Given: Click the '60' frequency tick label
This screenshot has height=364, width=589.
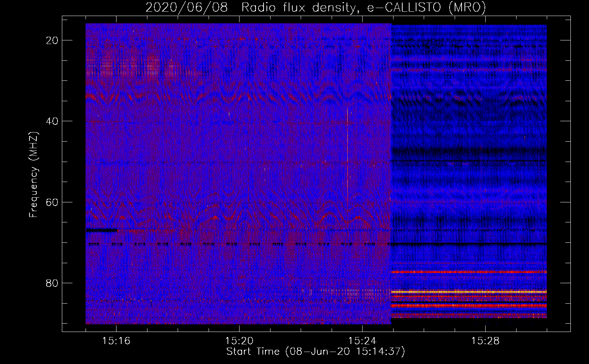Looking at the screenshot, I should pos(52,202).
